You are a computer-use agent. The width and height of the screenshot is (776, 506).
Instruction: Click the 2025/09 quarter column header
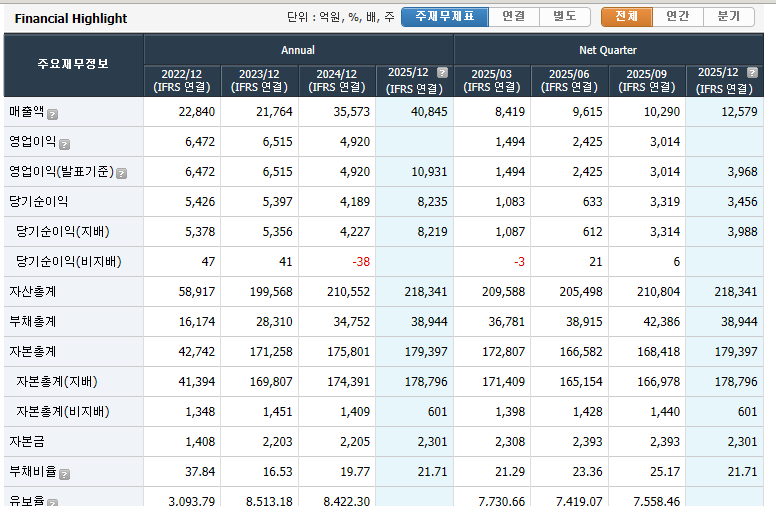point(646,81)
